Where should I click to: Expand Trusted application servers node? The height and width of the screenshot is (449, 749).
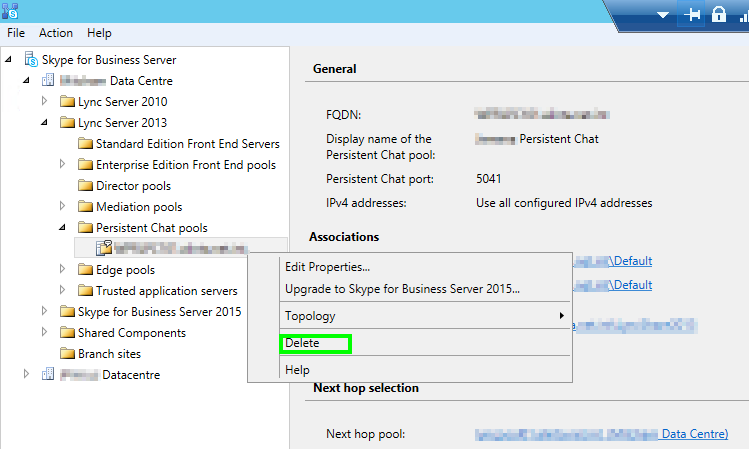coord(63,290)
